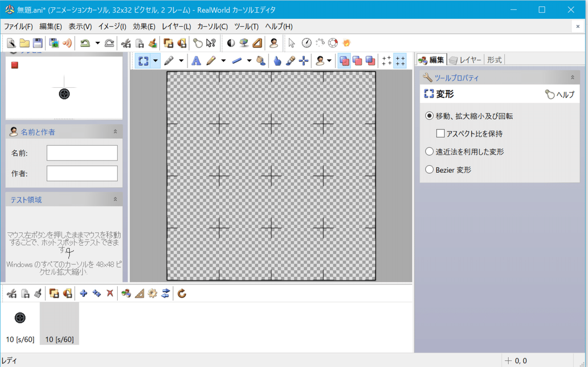Switch to the 形式 tab

coord(495,60)
